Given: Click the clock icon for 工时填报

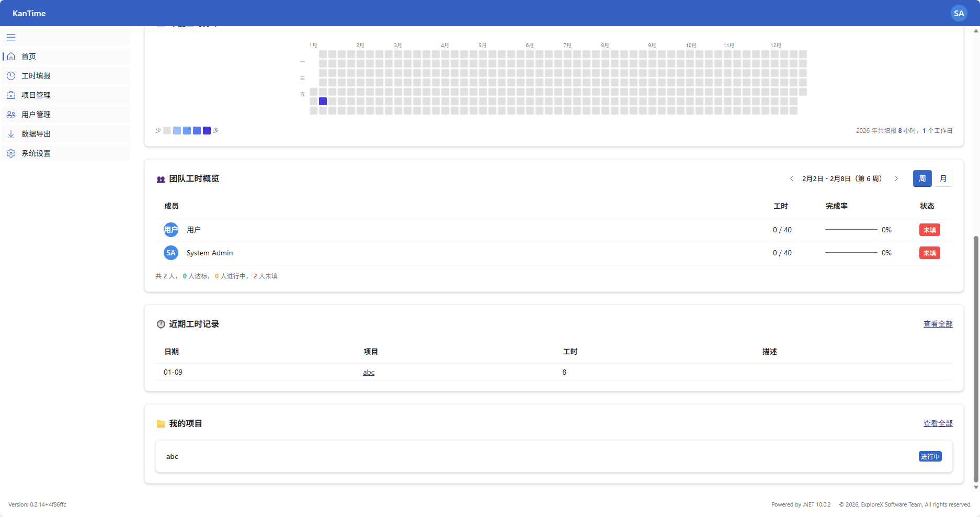Looking at the screenshot, I should 11,76.
